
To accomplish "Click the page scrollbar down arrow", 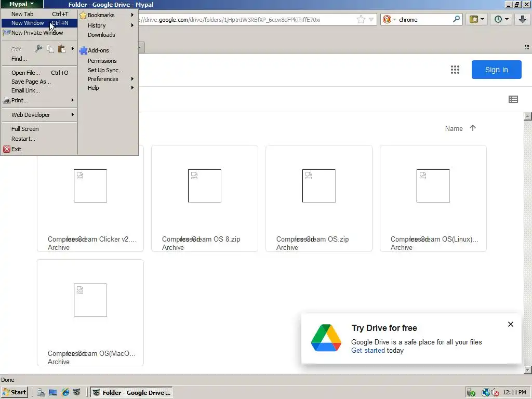I will (527, 369).
